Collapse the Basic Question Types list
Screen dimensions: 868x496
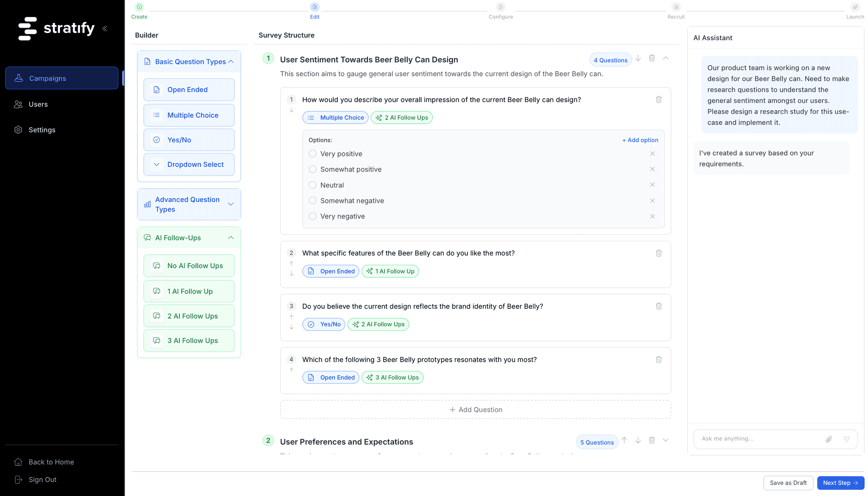pyautogui.click(x=231, y=61)
